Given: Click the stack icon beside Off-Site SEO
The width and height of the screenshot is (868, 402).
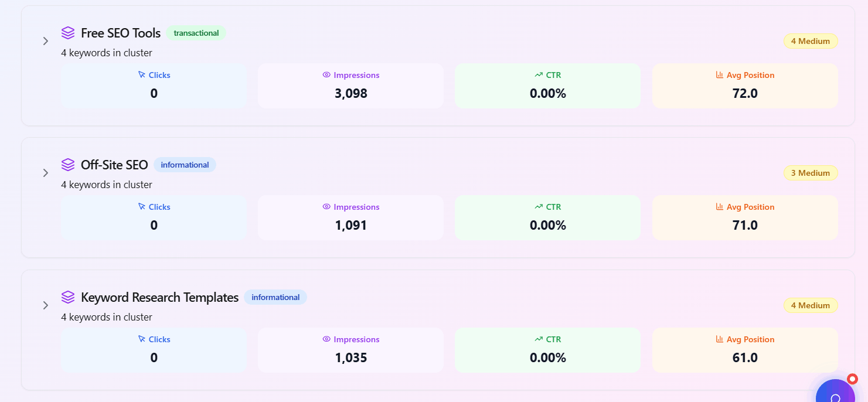Looking at the screenshot, I should (x=67, y=165).
